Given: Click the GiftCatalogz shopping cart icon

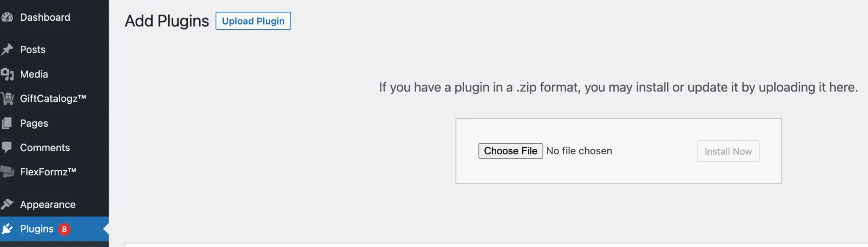Looking at the screenshot, I should 7,99.
